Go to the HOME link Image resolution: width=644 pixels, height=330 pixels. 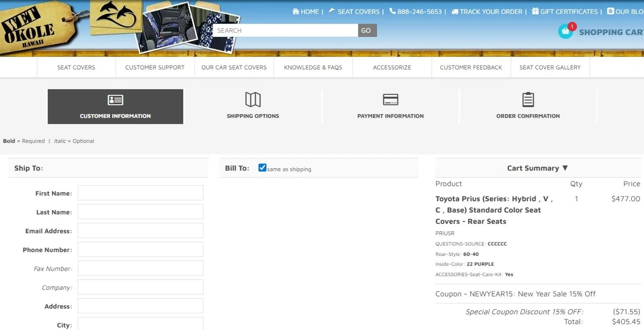point(310,12)
